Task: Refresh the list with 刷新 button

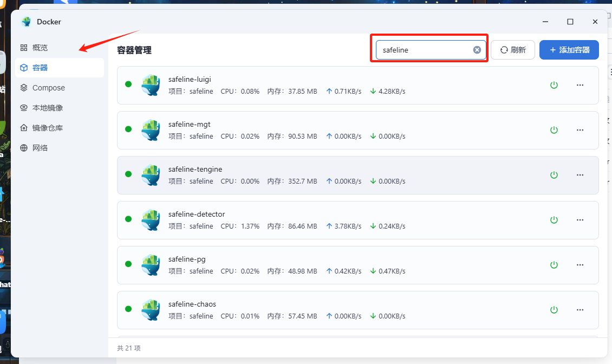Action: point(513,50)
